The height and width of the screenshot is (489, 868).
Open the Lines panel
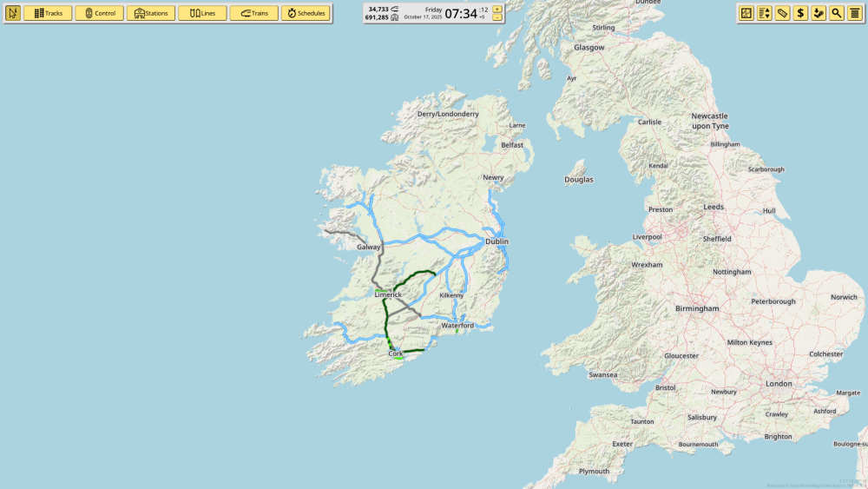(x=202, y=13)
